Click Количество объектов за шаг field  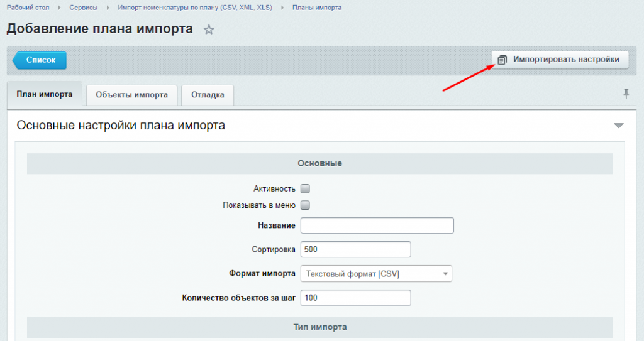pos(356,298)
